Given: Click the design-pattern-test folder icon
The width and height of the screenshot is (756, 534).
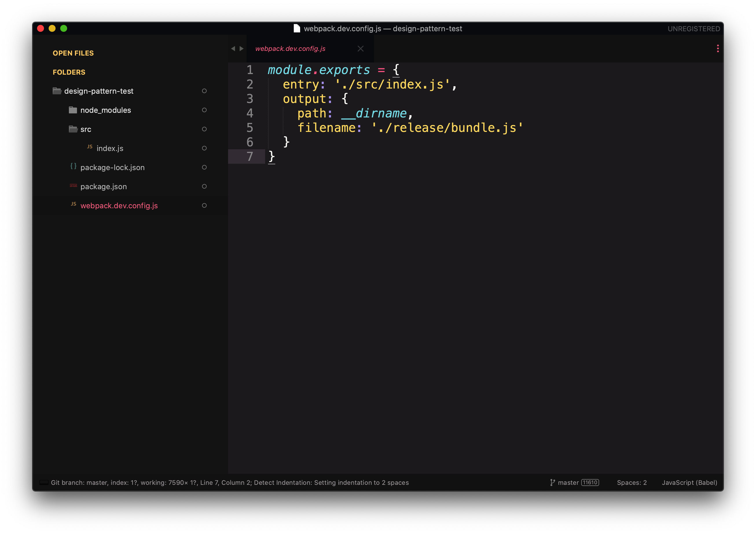Looking at the screenshot, I should (x=57, y=91).
